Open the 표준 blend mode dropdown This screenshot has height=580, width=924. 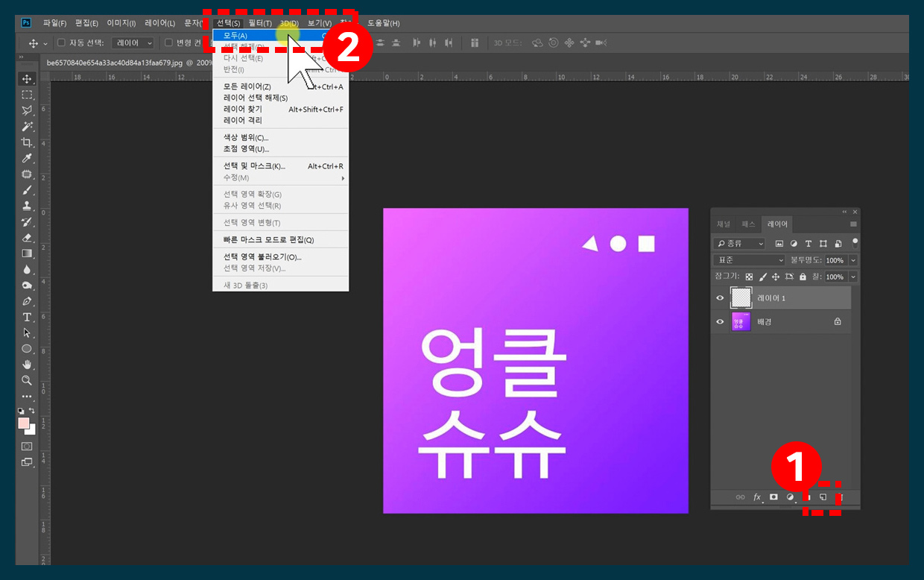[749, 260]
